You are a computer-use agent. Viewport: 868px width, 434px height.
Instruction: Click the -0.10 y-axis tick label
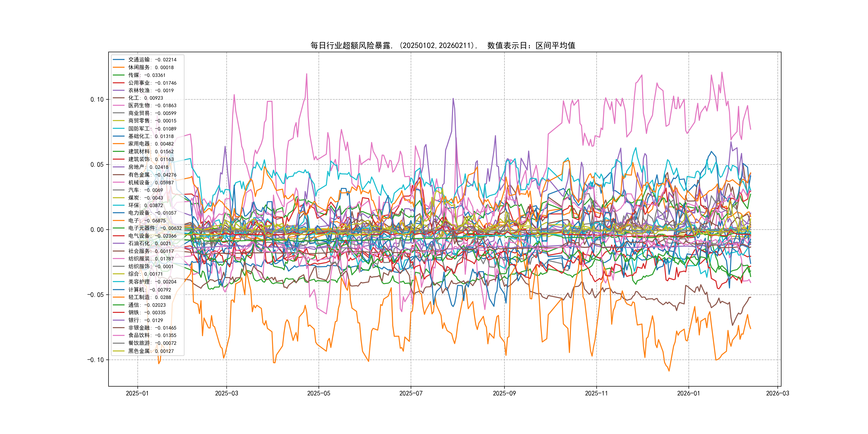96,360
